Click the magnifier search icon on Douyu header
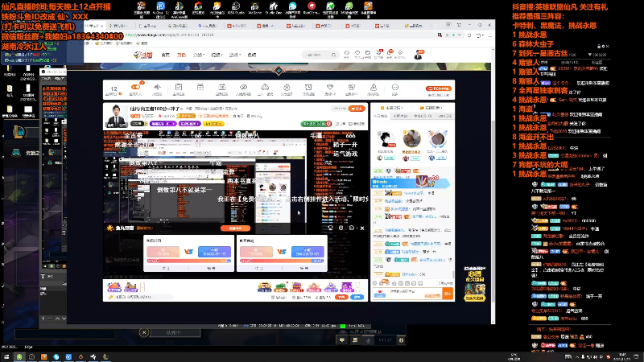 pos(334,55)
